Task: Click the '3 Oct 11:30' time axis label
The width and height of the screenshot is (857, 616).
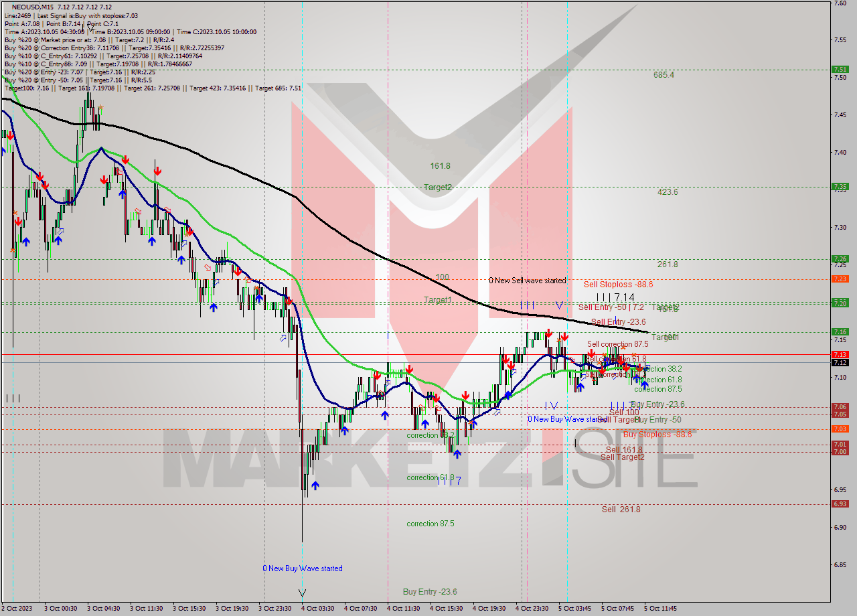Action: pyautogui.click(x=148, y=609)
